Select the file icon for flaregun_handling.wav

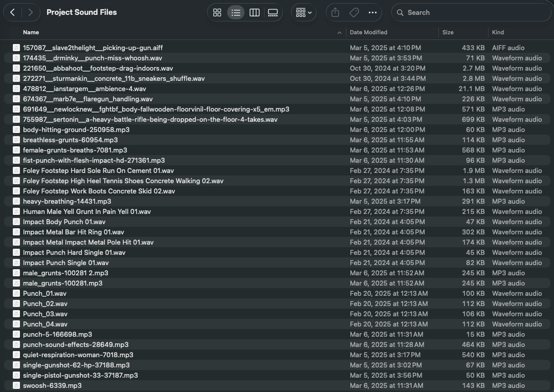[x=16, y=99]
